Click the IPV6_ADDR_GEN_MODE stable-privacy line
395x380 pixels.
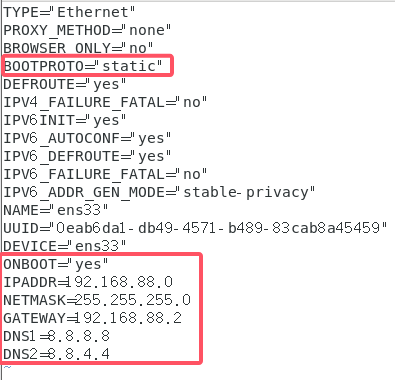[159, 192]
